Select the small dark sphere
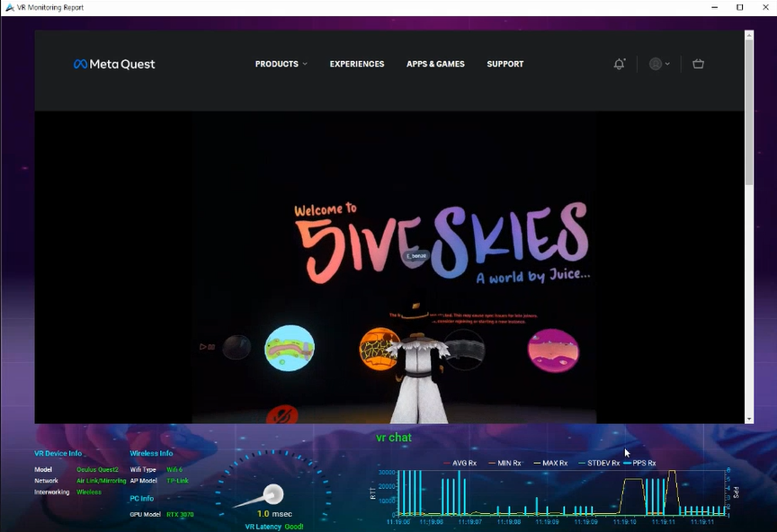777x532 pixels. click(237, 347)
